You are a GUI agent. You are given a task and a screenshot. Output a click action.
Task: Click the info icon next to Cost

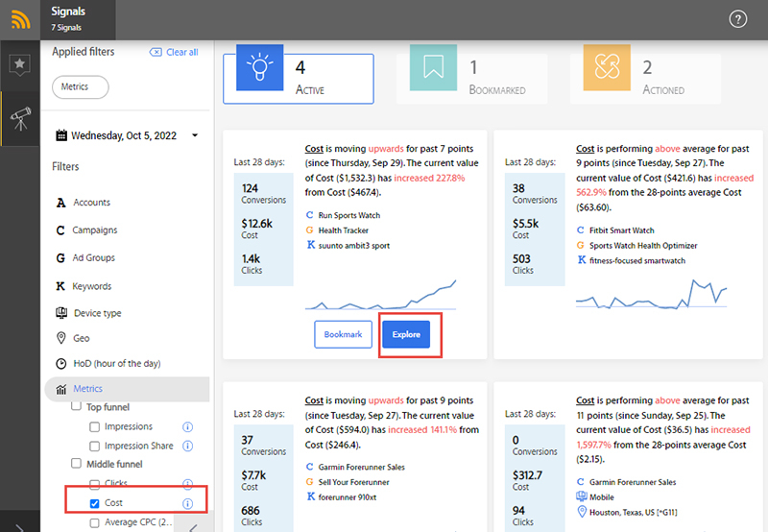[x=188, y=503]
